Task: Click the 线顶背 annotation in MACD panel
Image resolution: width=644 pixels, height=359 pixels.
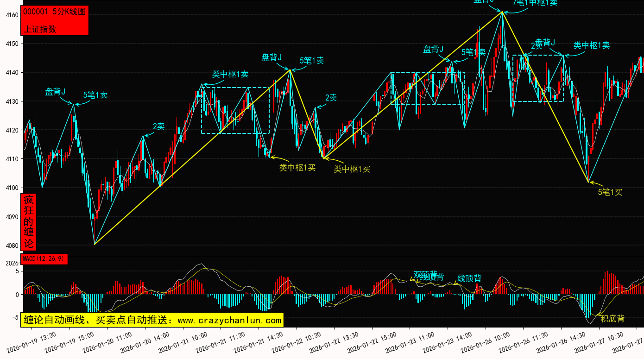Action: tap(469, 278)
